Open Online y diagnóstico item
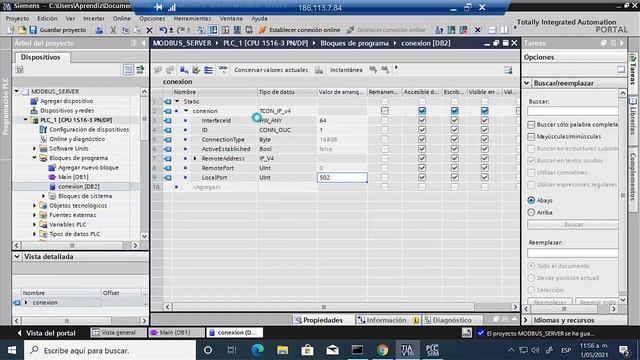The image size is (640, 360). pos(77,139)
